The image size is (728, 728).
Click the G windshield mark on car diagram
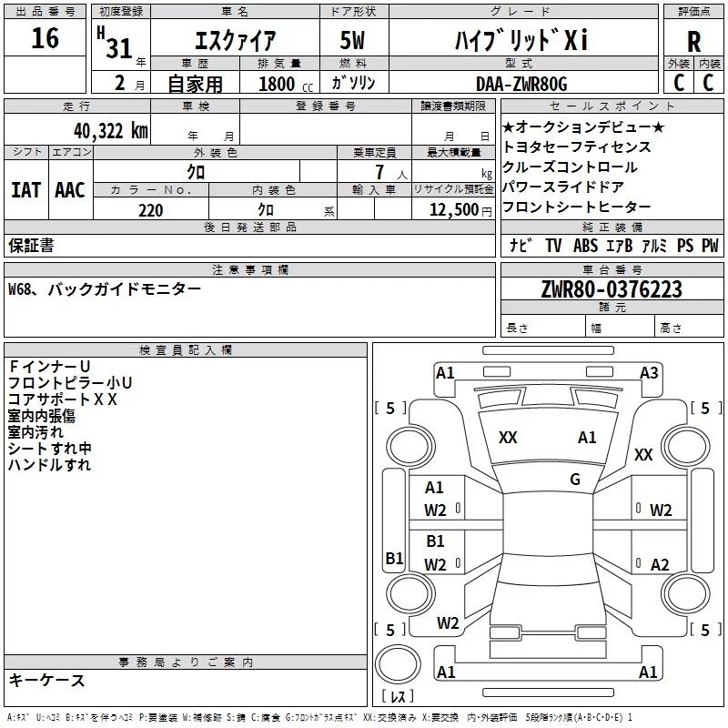(574, 480)
